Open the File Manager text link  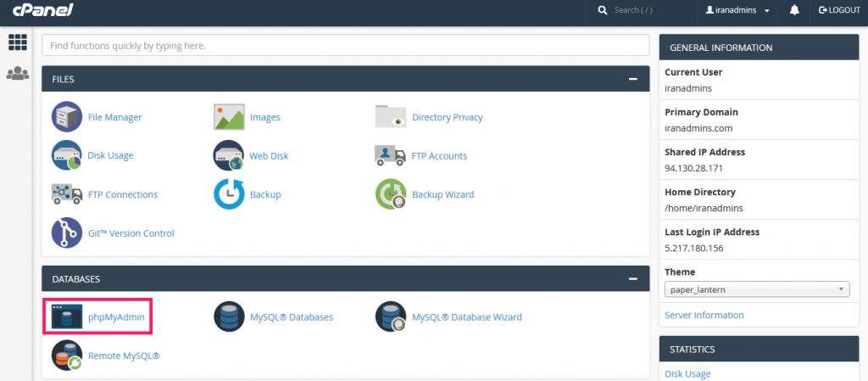tap(115, 117)
